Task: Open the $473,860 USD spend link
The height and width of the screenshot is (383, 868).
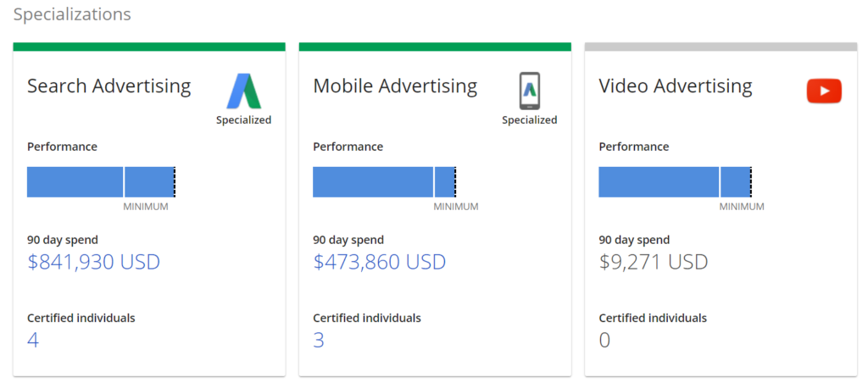Action: point(380,262)
